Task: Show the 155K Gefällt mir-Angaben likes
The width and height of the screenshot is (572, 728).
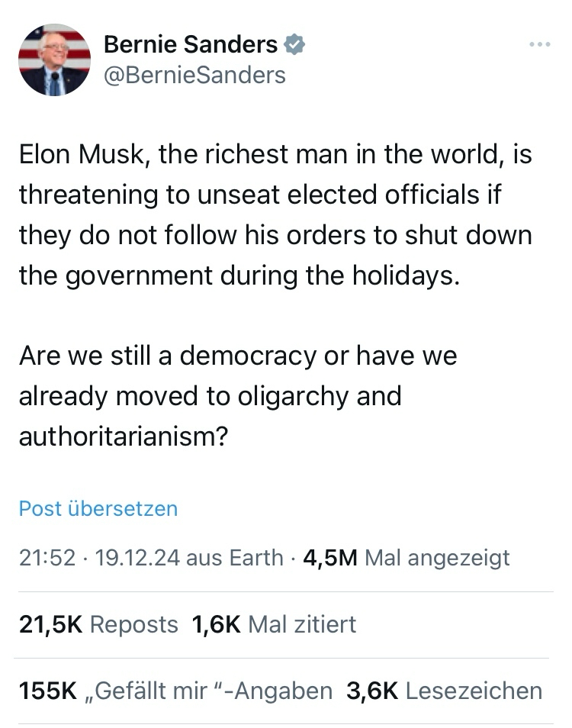Action: 175,691
